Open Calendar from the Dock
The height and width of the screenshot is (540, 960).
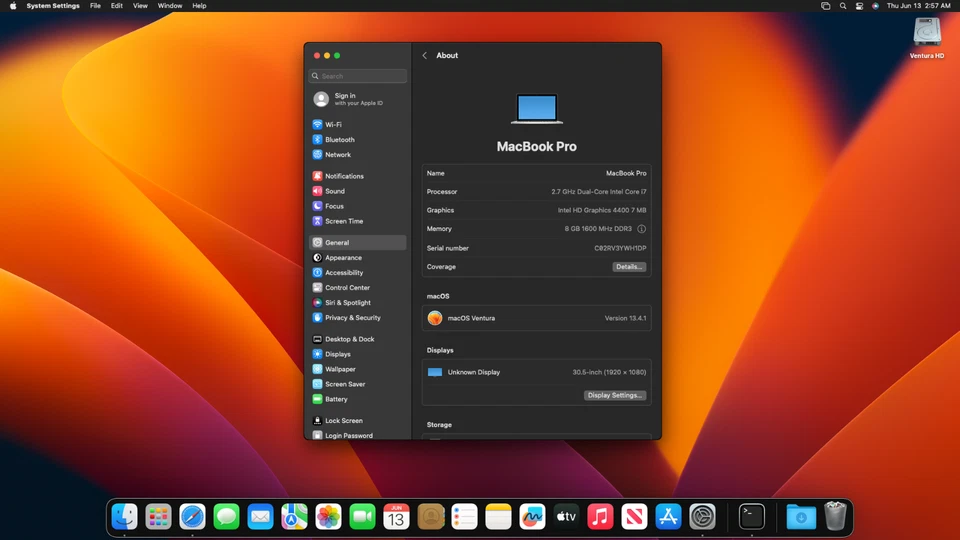[x=396, y=517]
